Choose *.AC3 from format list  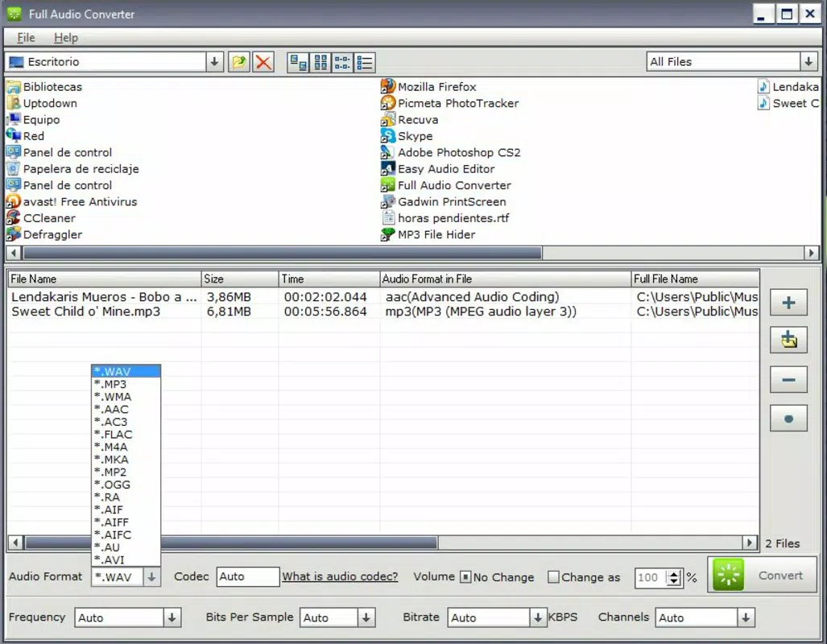(126, 422)
